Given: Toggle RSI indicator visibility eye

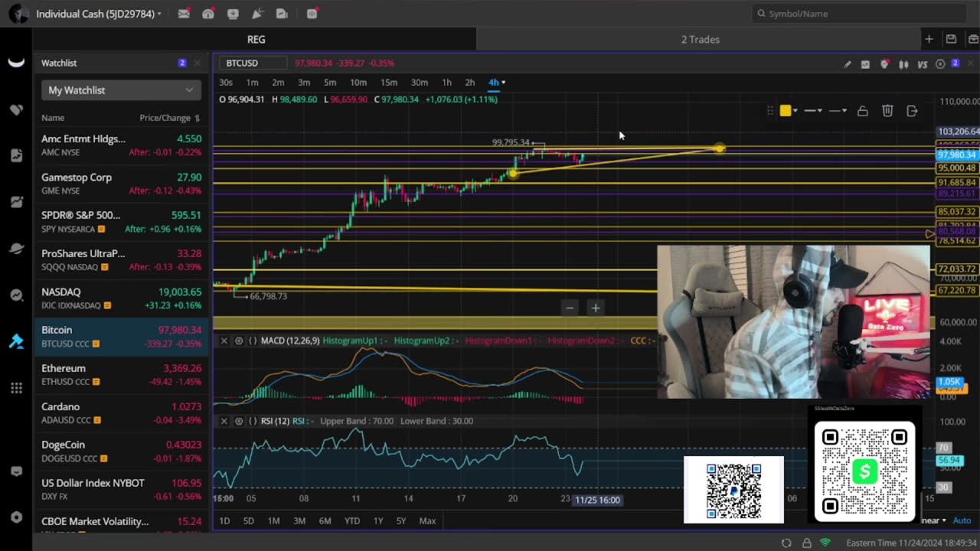Looking at the screenshot, I should coord(239,421).
